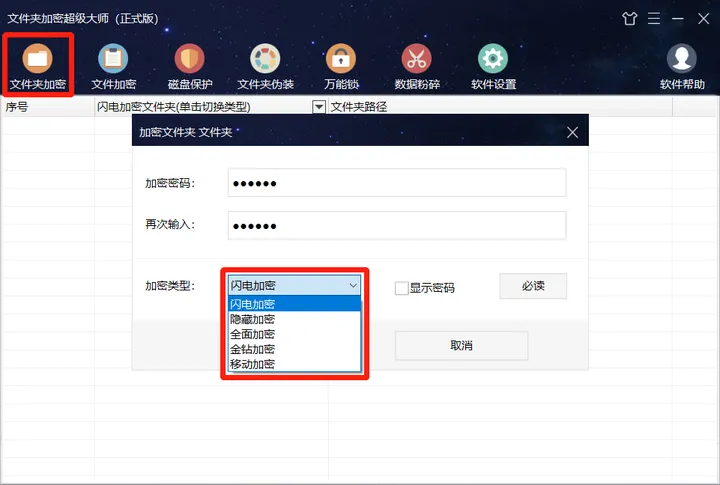720x485 pixels.
Task: Open 软件设置 software settings
Action: [x=493, y=66]
